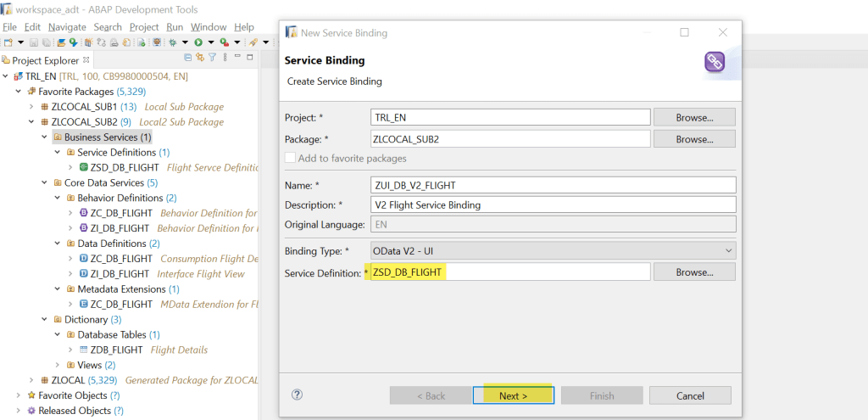The height and width of the screenshot is (420, 868).
Task: Tick the Add to favorite packages checkbox
Action: coord(292,158)
